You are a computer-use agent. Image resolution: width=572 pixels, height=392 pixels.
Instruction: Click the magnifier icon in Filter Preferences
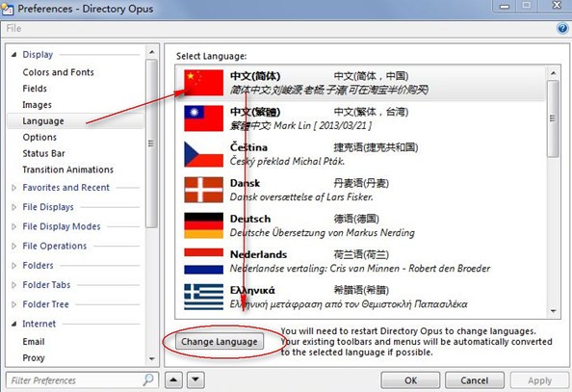tap(148, 379)
